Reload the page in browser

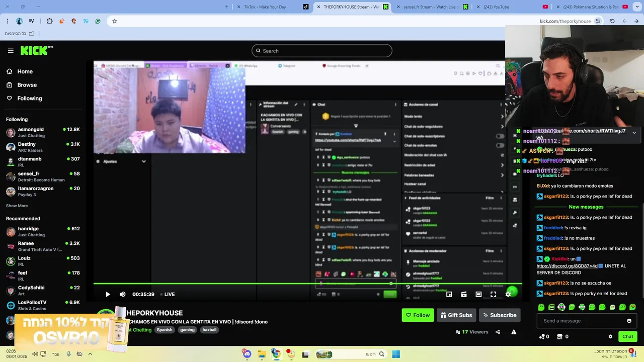point(612,21)
